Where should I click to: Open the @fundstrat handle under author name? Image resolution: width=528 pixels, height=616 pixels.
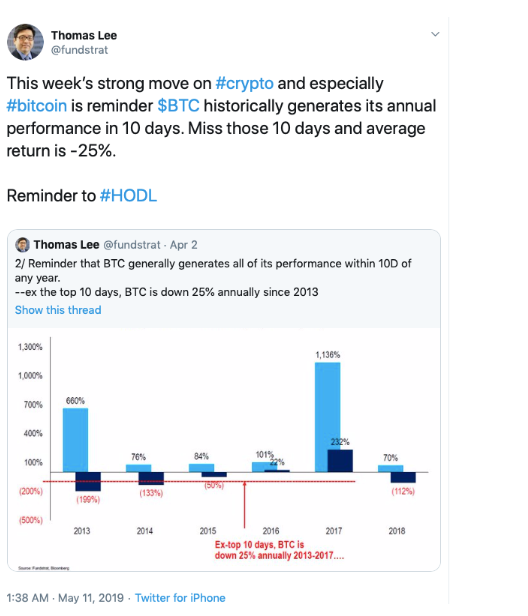[79, 50]
